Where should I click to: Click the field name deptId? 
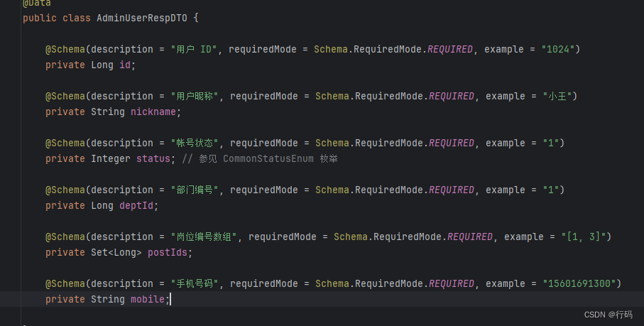click(136, 205)
